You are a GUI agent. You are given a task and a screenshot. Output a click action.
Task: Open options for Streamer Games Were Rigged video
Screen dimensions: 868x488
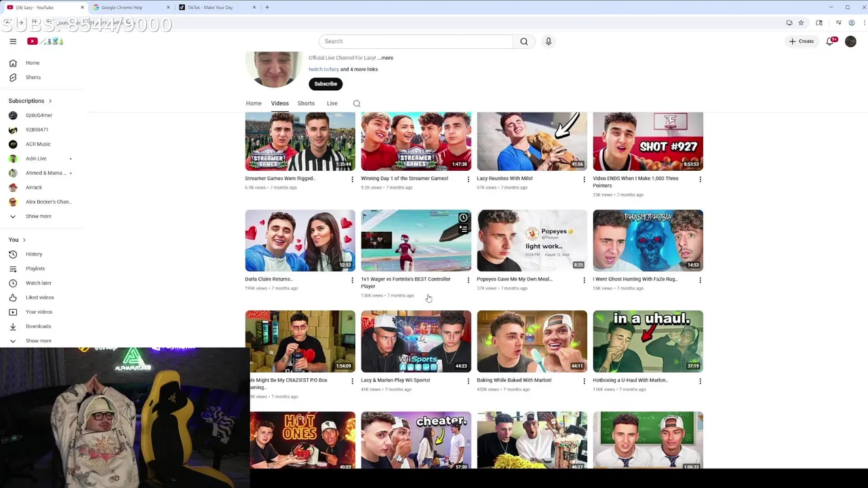(352, 179)
